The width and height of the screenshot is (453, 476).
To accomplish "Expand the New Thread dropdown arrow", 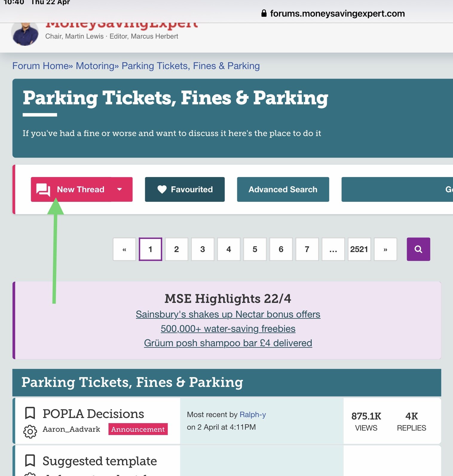I will (x=120, y=189).
